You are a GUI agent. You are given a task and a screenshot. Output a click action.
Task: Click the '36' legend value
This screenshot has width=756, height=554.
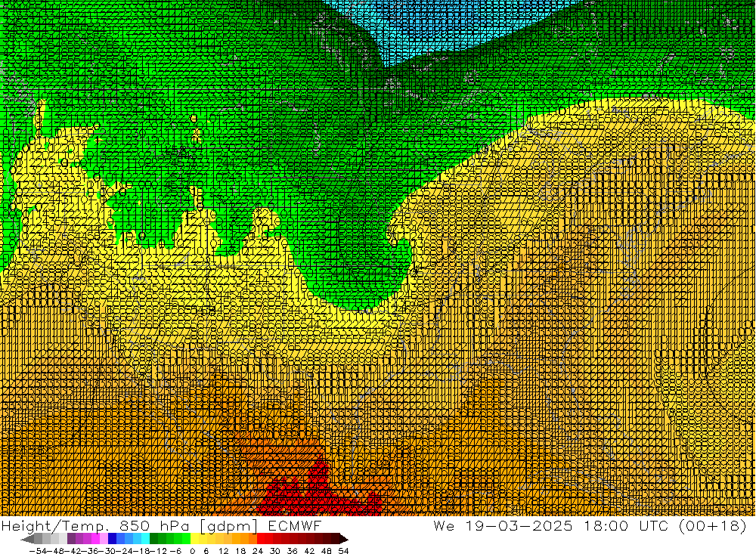tap(292, 551)
